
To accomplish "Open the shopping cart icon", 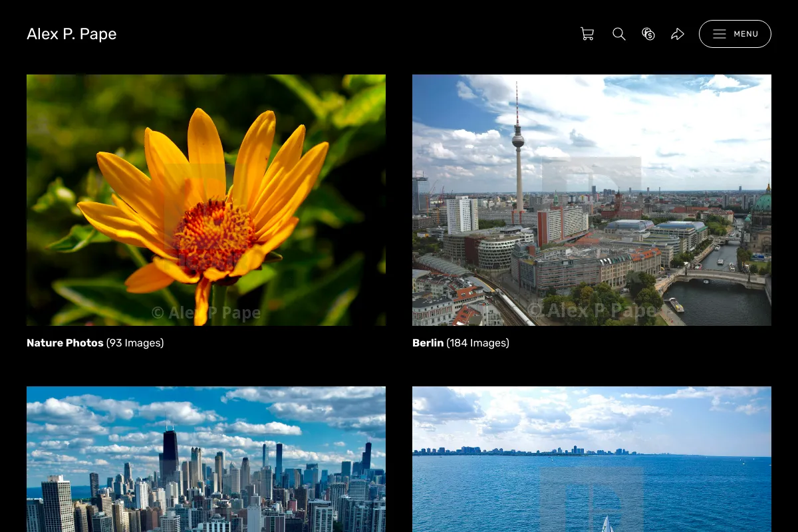I will (x=587, y=34).
